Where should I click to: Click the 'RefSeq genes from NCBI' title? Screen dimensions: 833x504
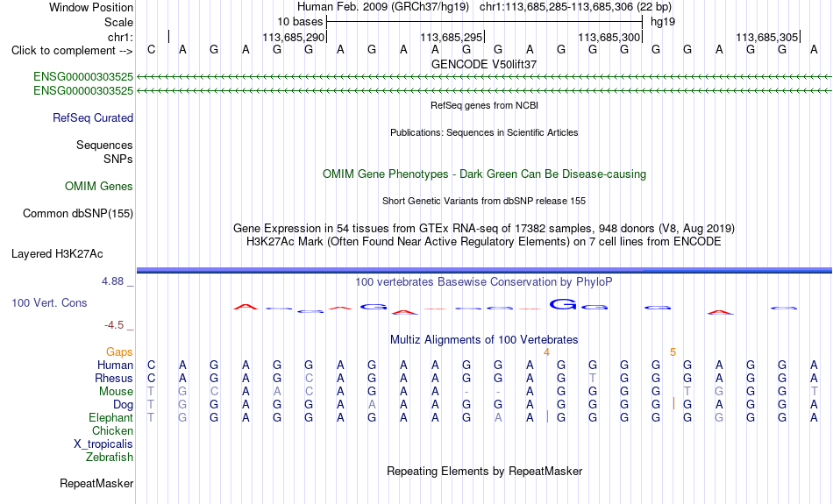[x=484, y=105]
